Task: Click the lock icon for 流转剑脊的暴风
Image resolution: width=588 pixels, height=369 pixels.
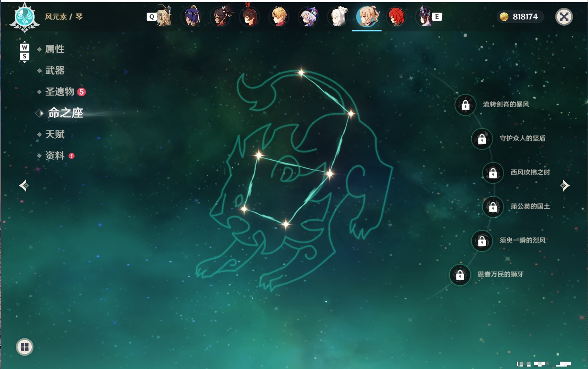Action: (x=465, y=105)
